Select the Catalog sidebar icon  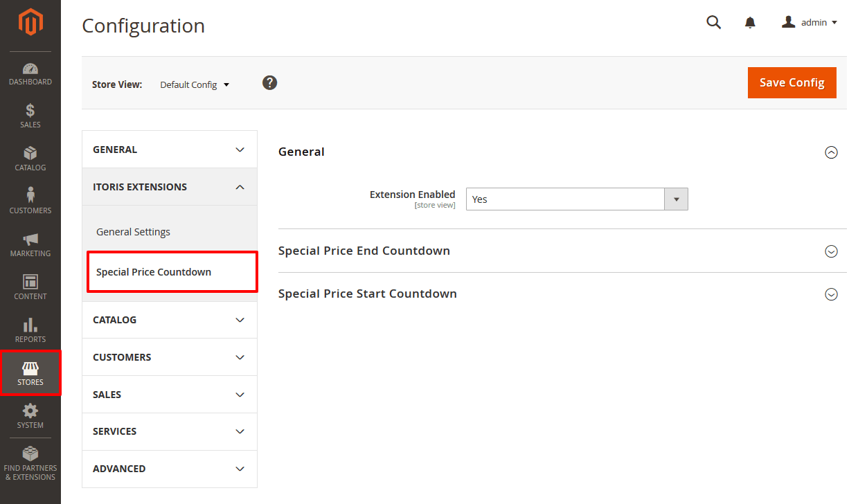tap(30, 159)
